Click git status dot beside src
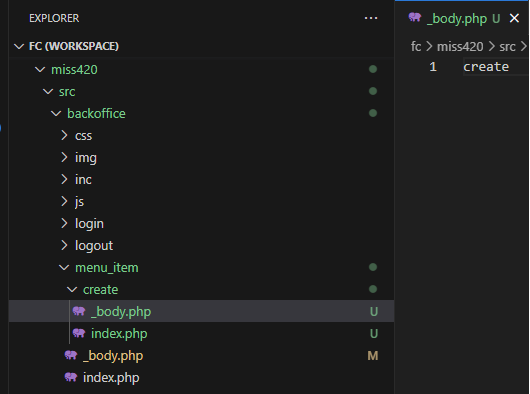 tap(373, 91)
